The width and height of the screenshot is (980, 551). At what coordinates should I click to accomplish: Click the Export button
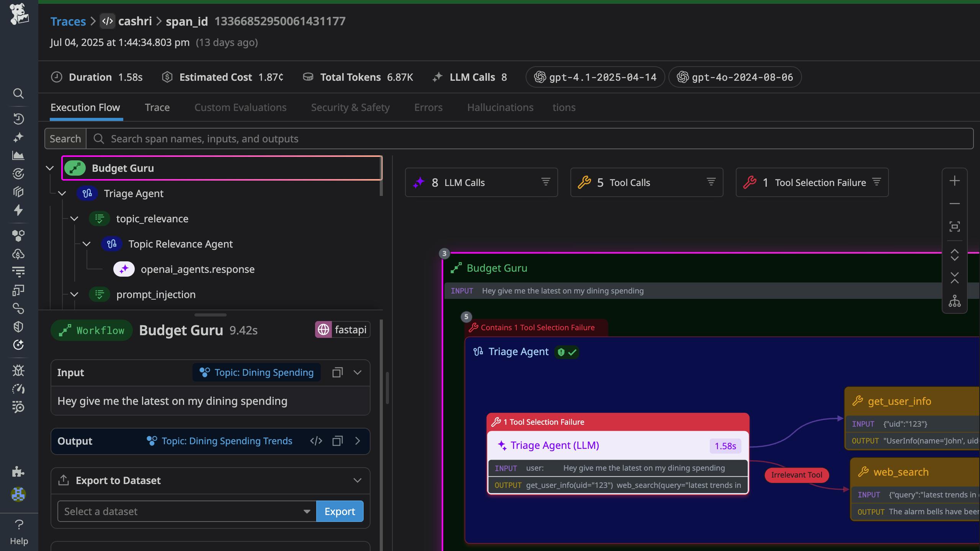pyautogui.click(x=340, y=511)
